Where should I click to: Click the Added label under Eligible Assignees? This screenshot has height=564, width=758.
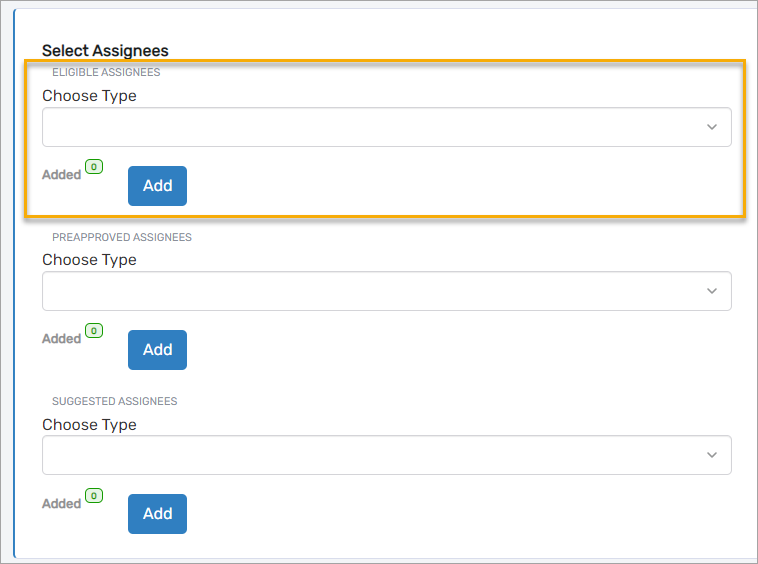coord(61,175)
